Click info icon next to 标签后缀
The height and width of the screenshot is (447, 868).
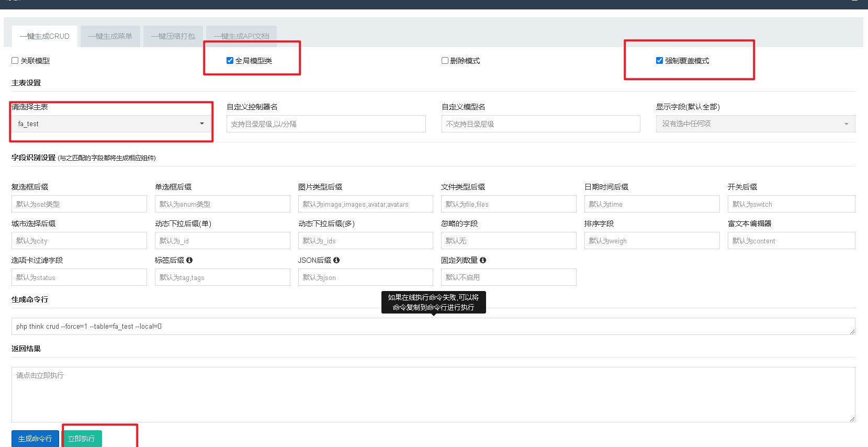point(189,260)
